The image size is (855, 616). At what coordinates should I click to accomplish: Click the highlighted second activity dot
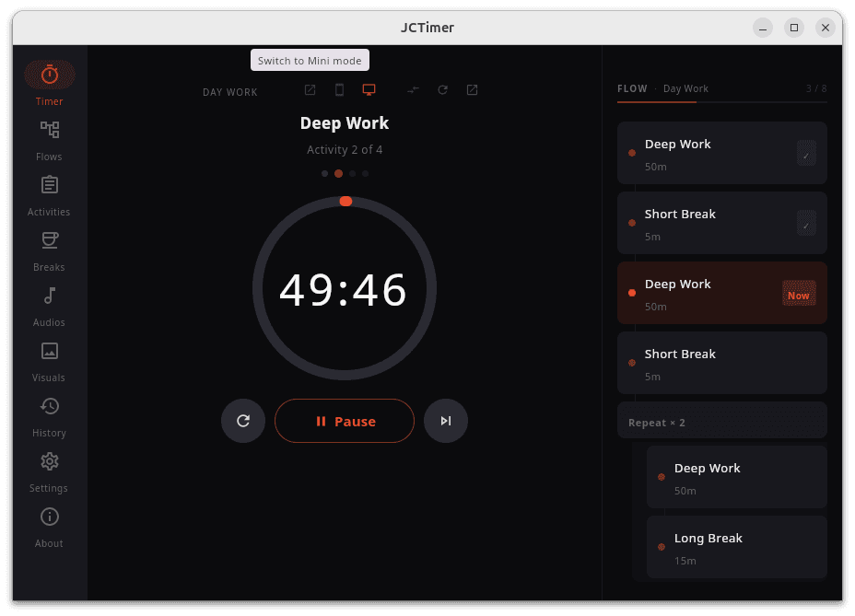[339, 174]
